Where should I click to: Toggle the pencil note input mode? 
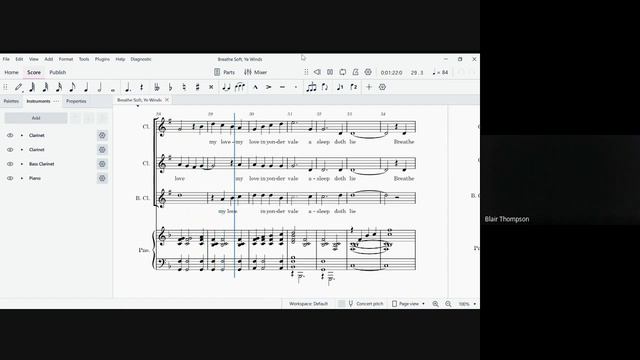click(x=19, y=87)
